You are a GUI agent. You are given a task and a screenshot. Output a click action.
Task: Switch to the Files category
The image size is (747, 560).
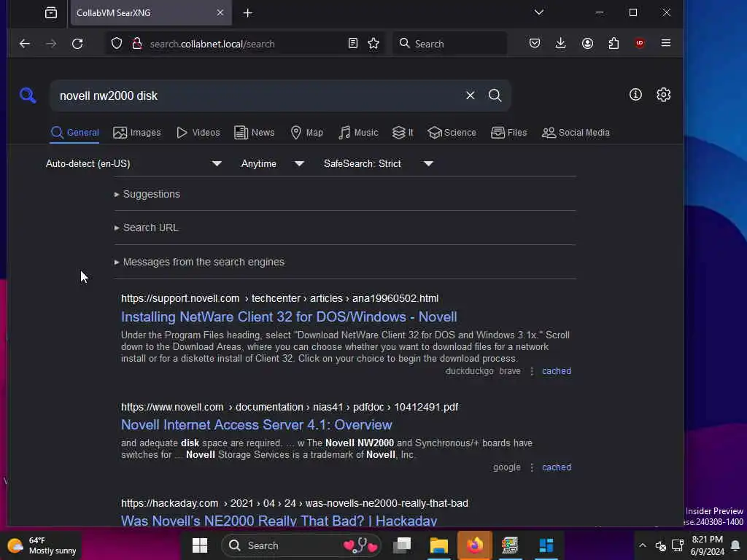(x=508, y=133)
